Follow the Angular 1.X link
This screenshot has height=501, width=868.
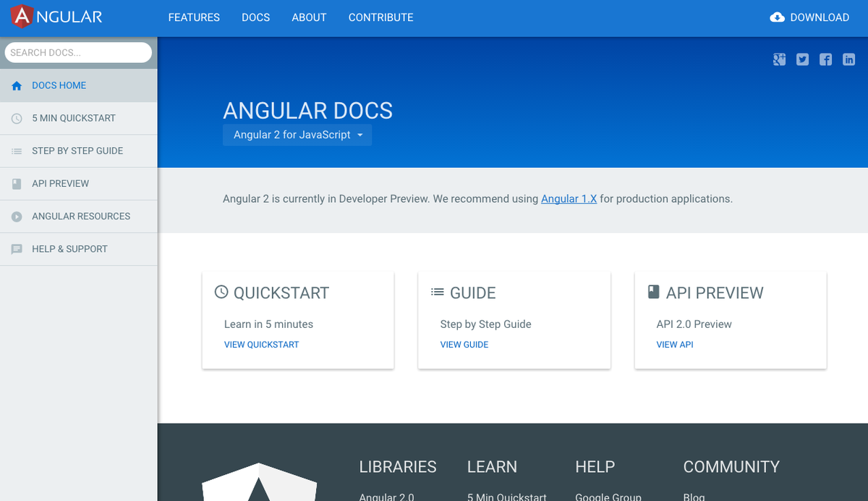coord(569,198)
